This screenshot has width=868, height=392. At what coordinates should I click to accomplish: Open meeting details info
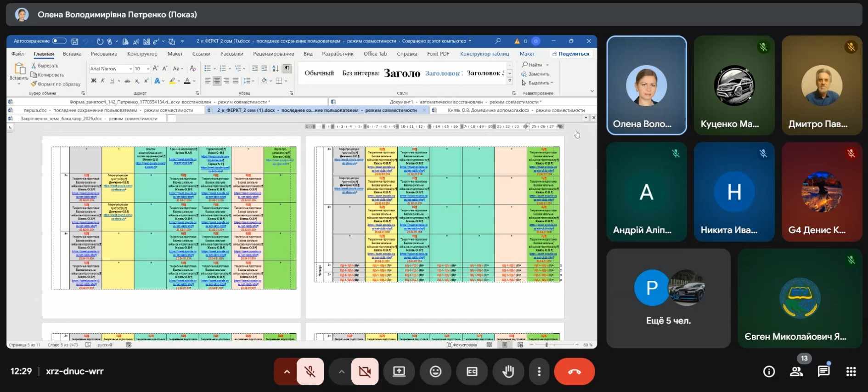(769, 371)
